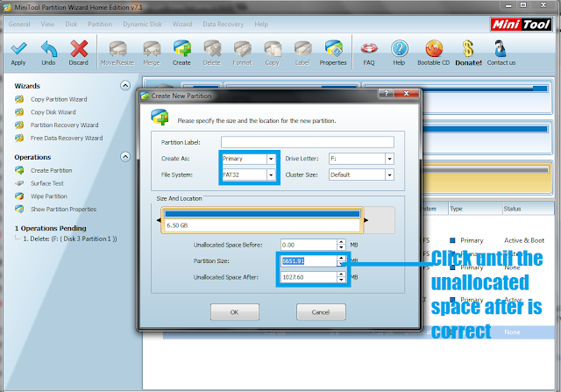Click the Contact us icon
Viewport: 561px width, 392px height.
(501, 49)
